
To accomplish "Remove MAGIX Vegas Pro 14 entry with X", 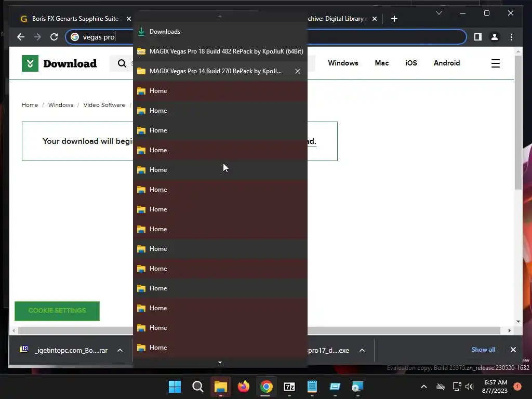I will click(298, 71).
